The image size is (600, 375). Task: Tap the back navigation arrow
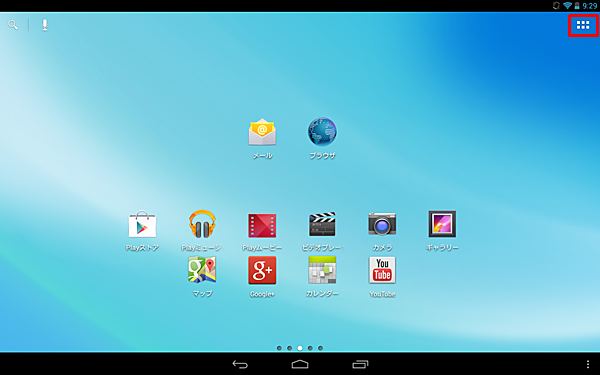point(240,364)
